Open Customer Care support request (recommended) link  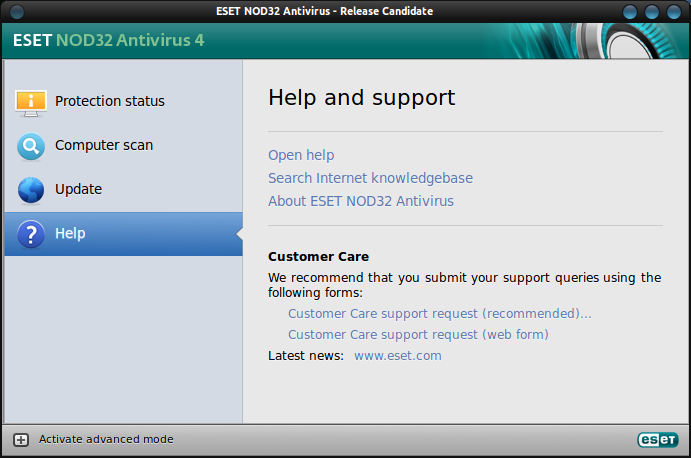439,314
